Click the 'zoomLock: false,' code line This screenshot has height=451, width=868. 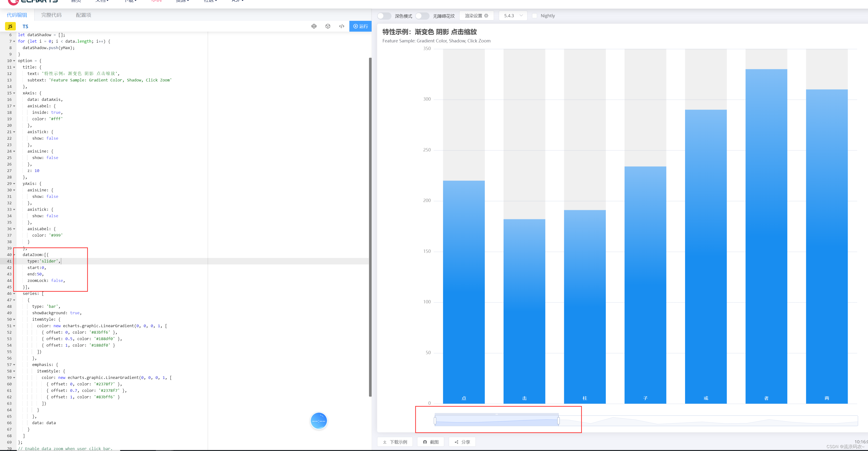point(46,280)
